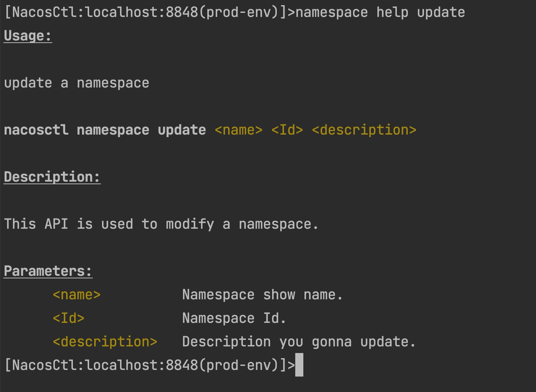
Task: Click the top prompt '[NacosCtl:localhost:8848(prod-env)]>'
Action: (x=150, y=13)
